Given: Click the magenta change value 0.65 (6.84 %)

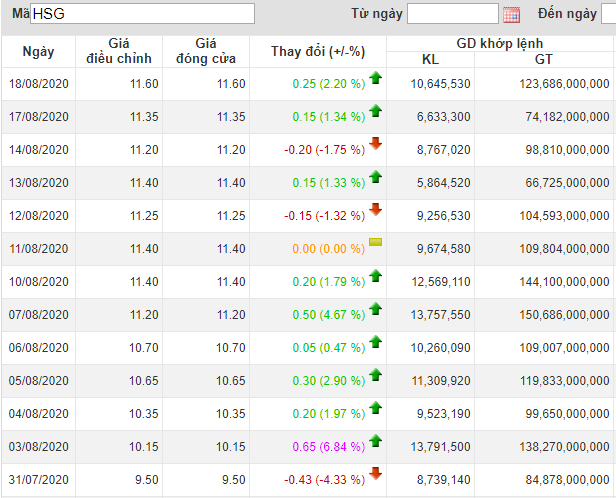Looking at the screenshot, I should click(x=329, y=447).
